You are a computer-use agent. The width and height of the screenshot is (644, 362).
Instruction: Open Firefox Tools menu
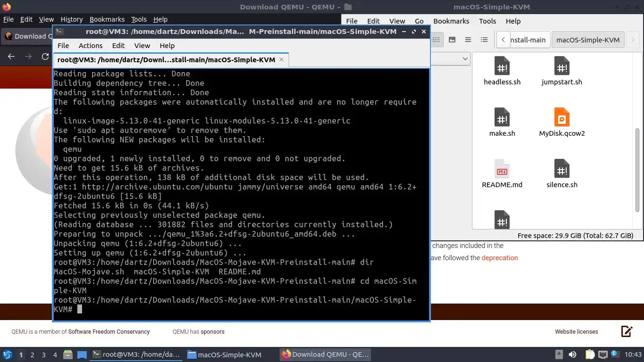coord(139,19)
